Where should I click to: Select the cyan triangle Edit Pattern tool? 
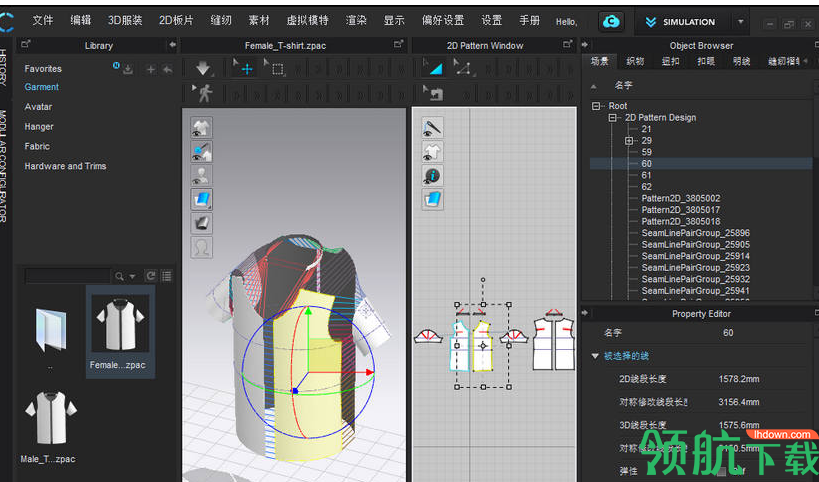point(434,68)
